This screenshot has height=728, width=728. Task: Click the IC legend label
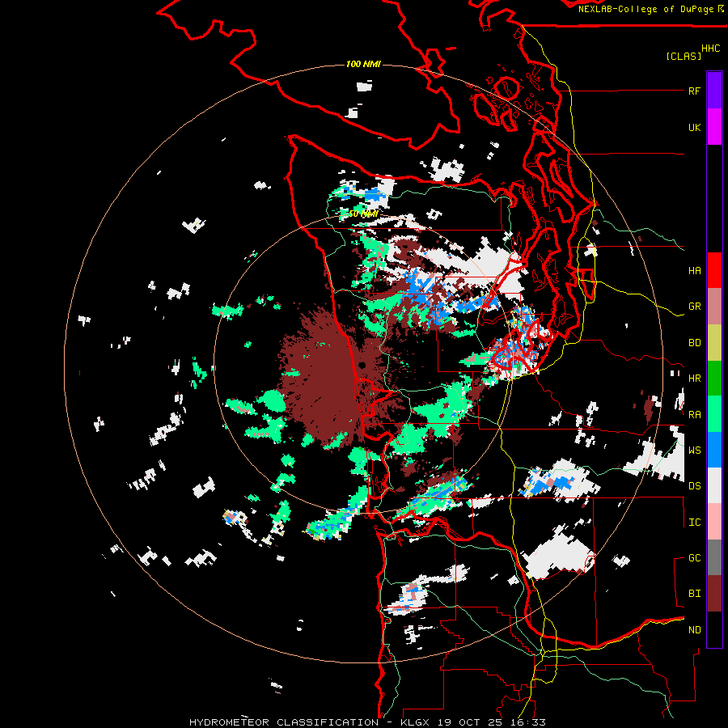(x=694, y=523)
